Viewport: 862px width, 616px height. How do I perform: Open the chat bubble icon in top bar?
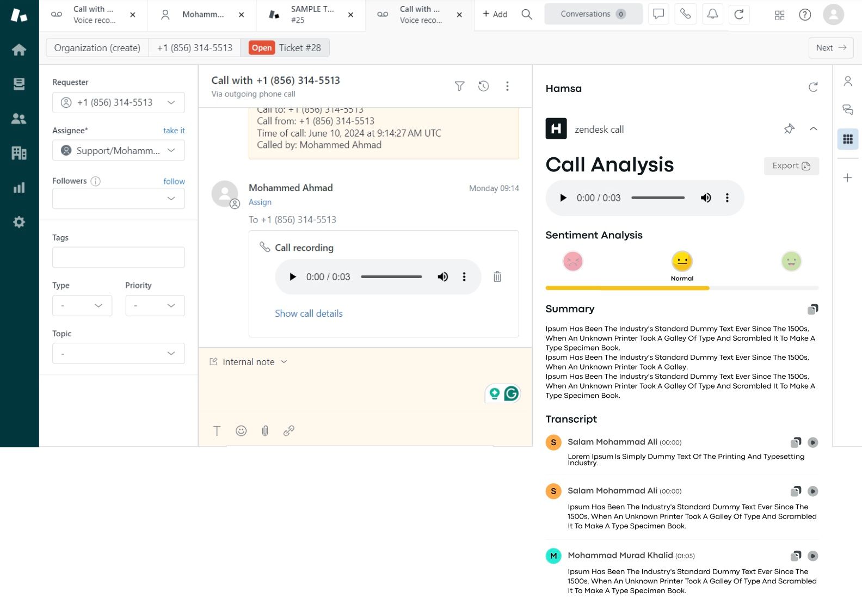[x=658, y=14]
